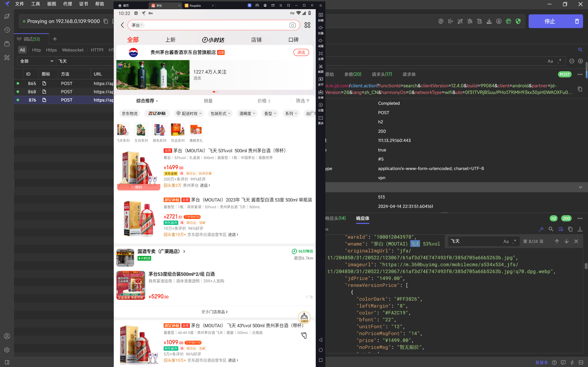The width and height of the screenshot is (588, 367).
Task: Click the camera icon in JD search bar
Action: point(293,25)
